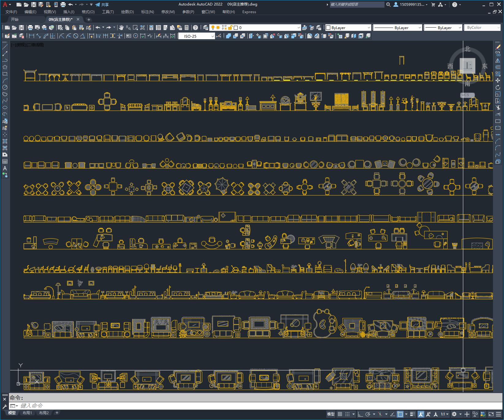Click the ByColor plot style box
The width and height of the screenshot is (504, 420).
(x=482, y=28)
